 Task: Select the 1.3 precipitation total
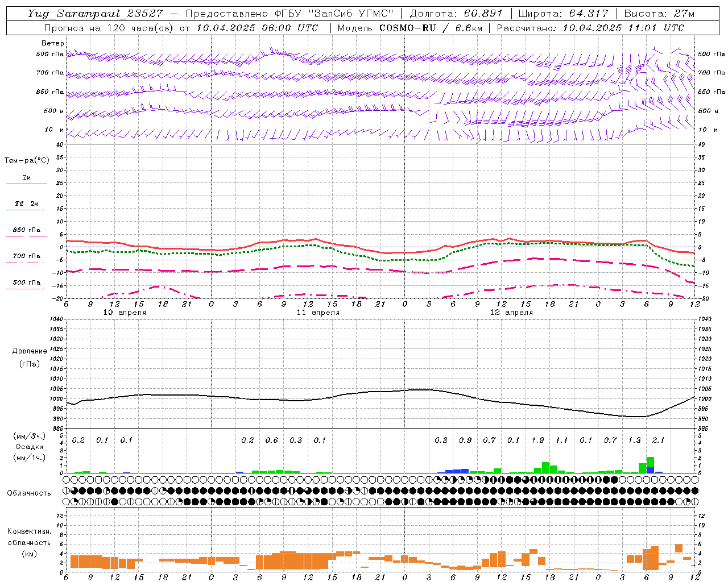tap(634, 440)
